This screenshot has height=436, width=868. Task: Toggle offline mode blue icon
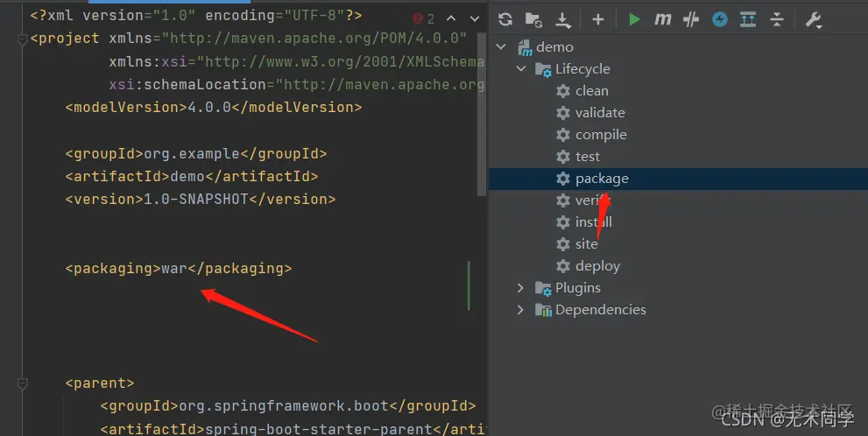click(x=720, y=20)
